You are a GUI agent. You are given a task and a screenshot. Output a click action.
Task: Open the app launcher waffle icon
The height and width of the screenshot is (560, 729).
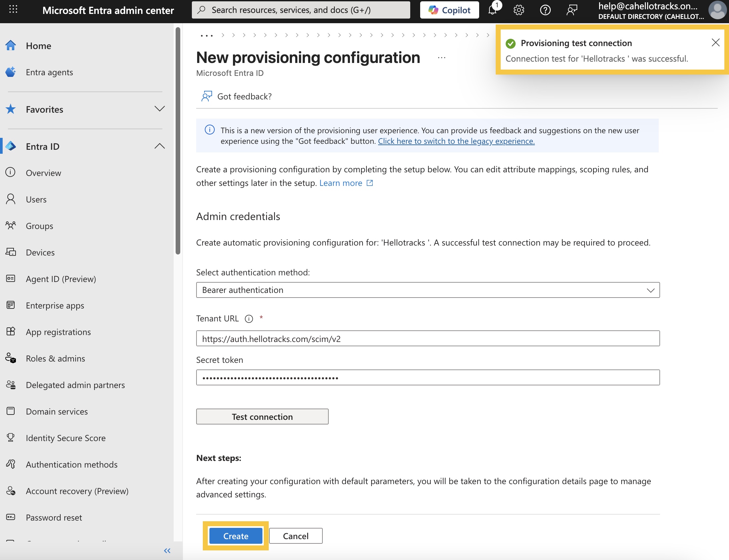pyautogui.click(x=13, y=9)
